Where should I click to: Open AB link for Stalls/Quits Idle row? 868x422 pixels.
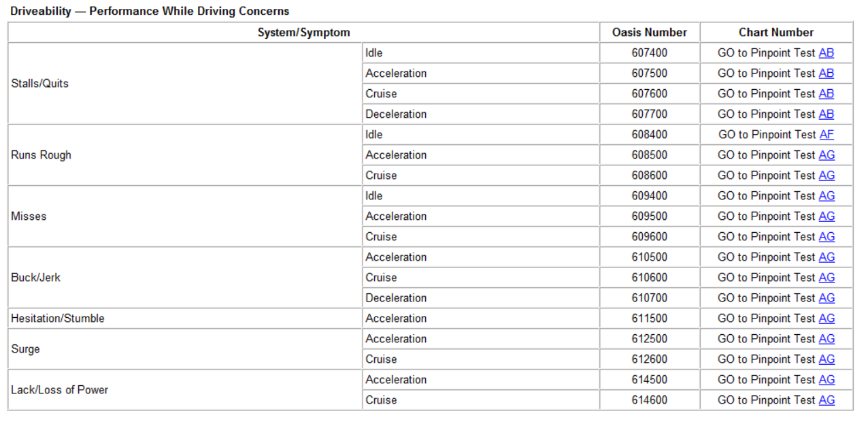click(x=826, y=53)
